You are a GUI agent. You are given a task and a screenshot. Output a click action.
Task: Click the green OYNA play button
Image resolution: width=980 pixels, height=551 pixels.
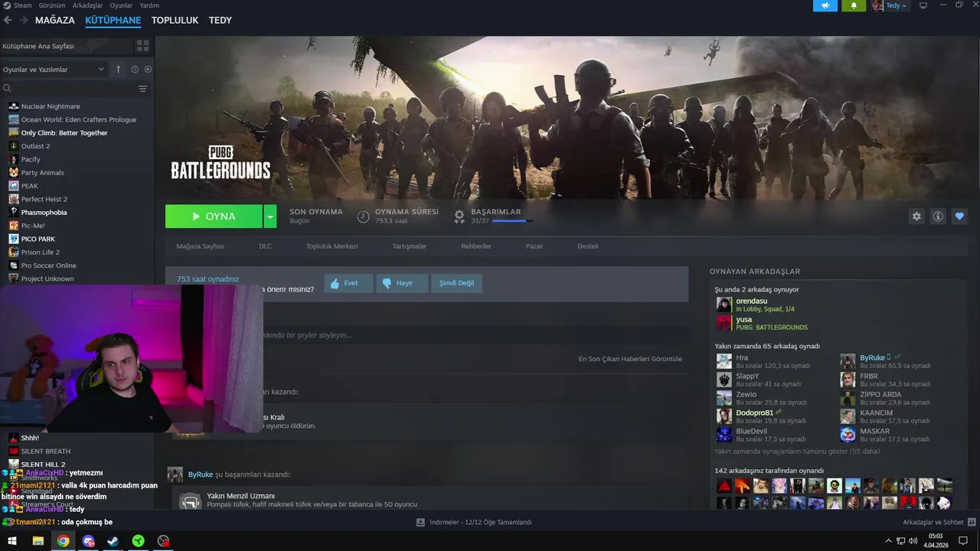coord(214,217)
